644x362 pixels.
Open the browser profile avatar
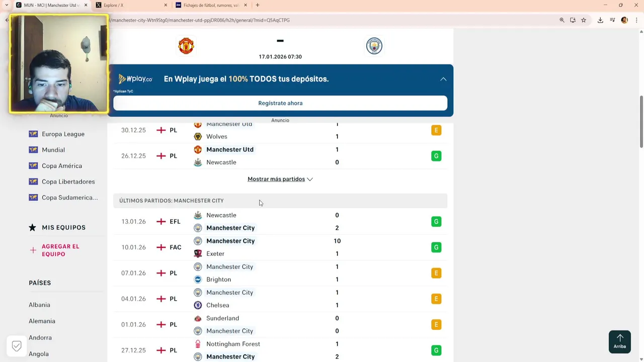pyautogui.click(x=624, y=20)
